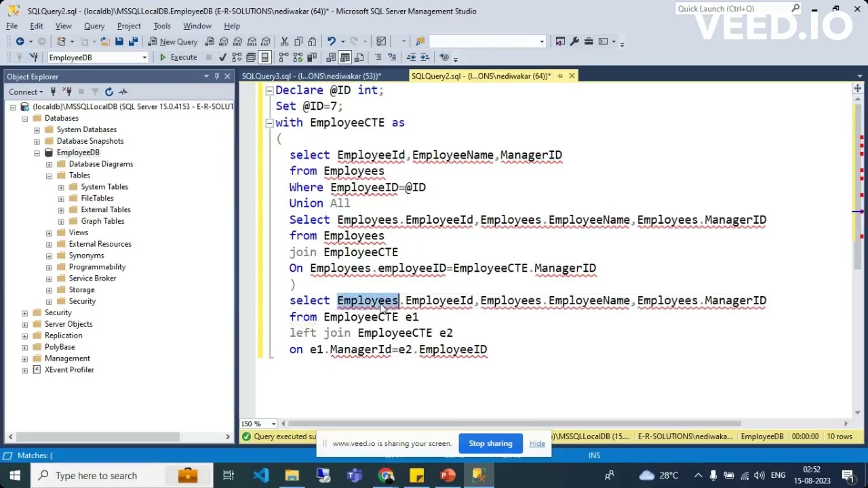Expand the Programmability folder node
This screenshot has width=868, height=488.
coord(49,267)
